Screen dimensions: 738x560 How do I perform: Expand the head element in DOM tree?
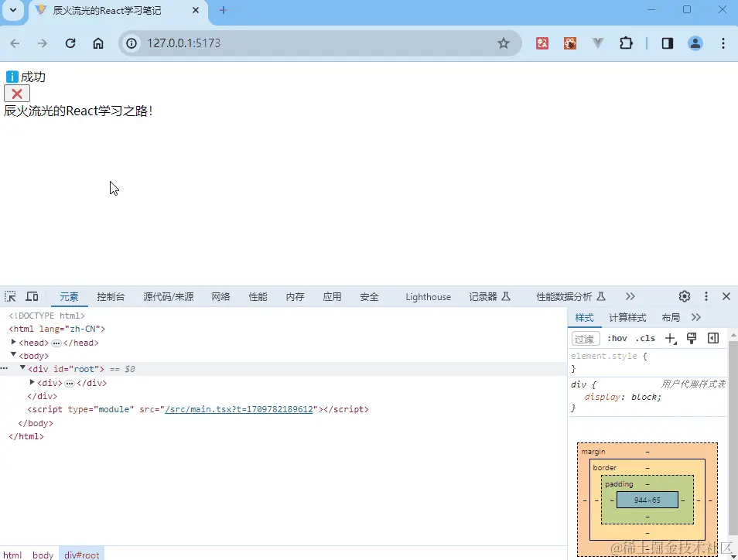pyautogui.click(x=14, y=342)
